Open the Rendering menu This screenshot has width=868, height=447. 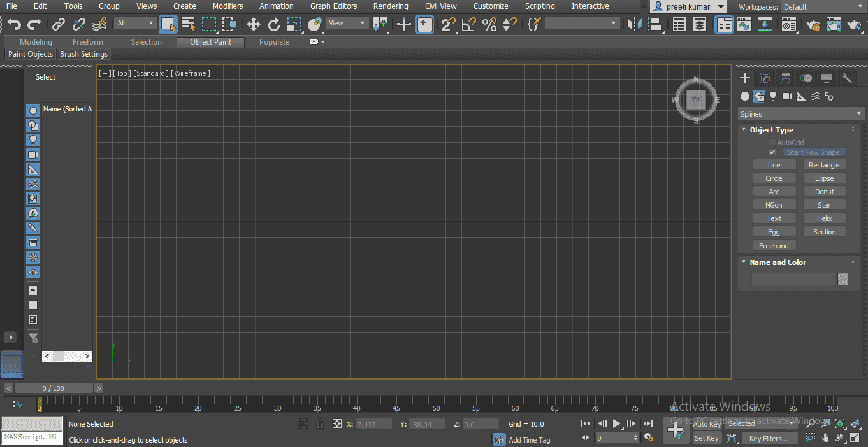391,6
